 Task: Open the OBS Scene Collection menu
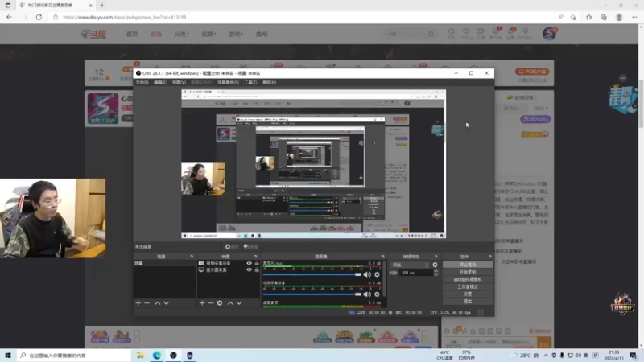coord(228,83)
